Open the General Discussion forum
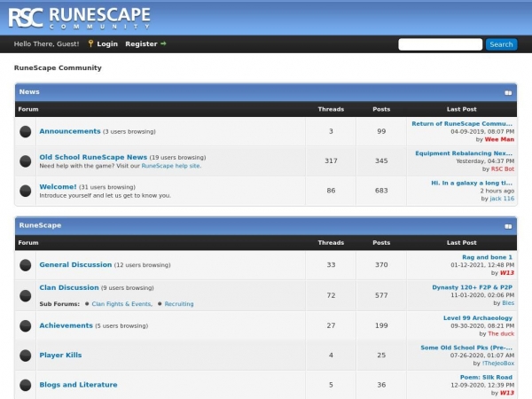This screenshot has width=532, height=399. pos(75,264)
